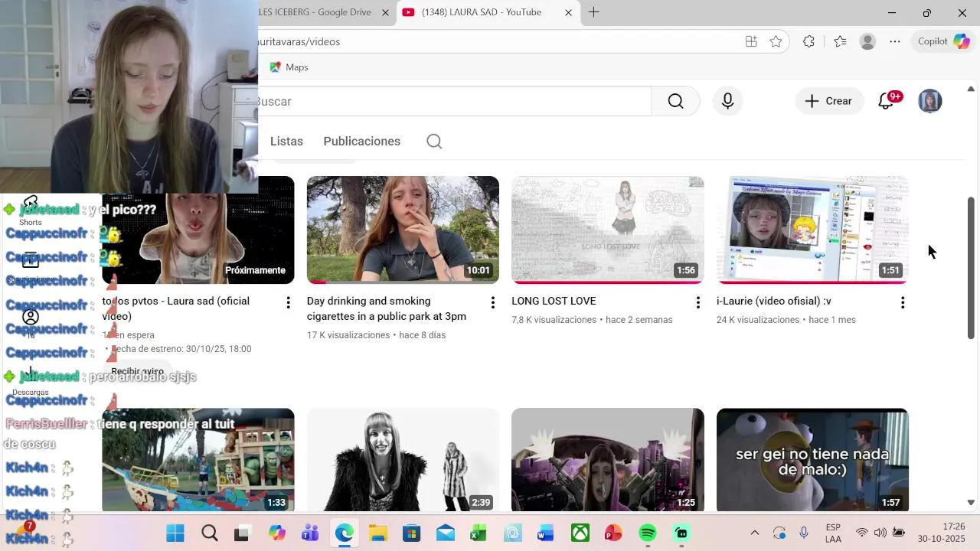Start voice search with the microphone icon
The image size is (980, 551).
727,101
